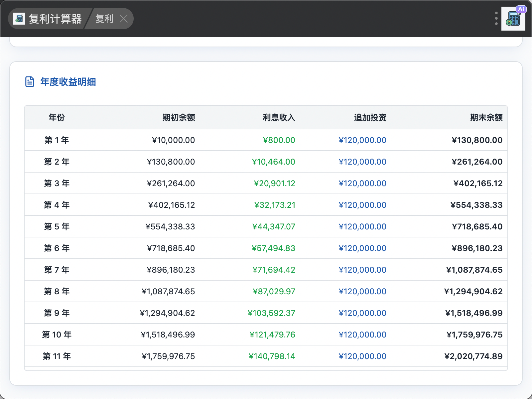Image resolution: width=532 pixels, height=399 pixels.
Task: Click interest value ¥10,464.00 in year 2
Action: click(x=273, y=162)
